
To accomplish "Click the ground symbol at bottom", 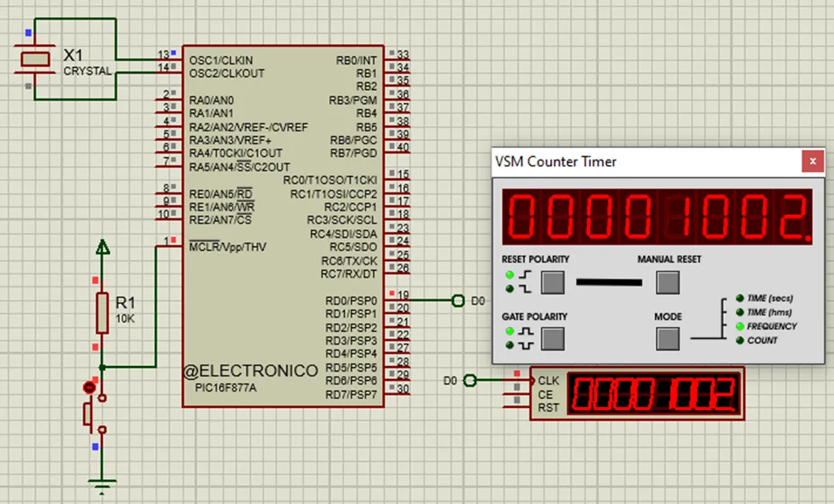I will pos(102,484).
